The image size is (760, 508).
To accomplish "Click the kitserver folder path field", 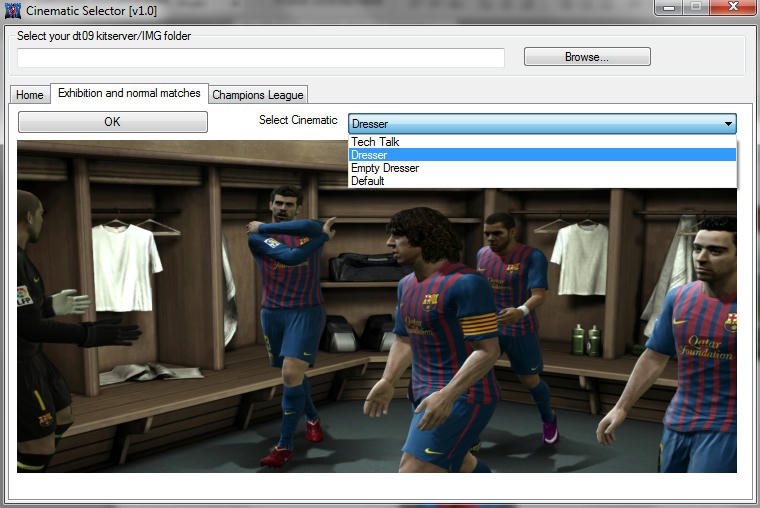I will tap(261, 58).
